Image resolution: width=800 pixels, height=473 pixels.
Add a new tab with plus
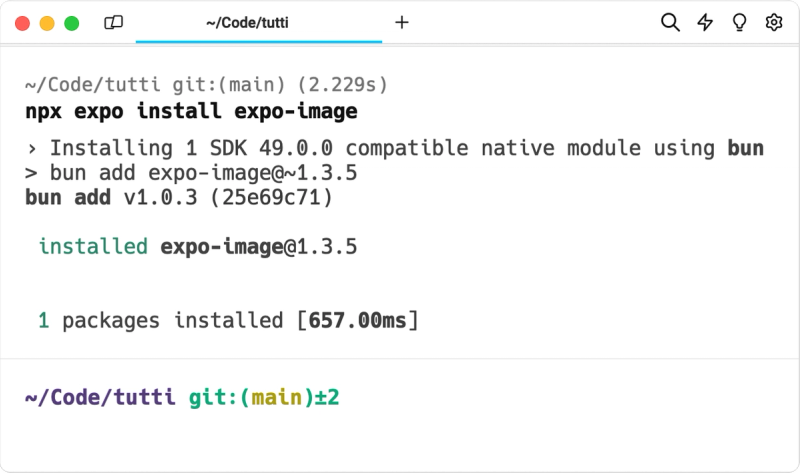pos(402,22)
